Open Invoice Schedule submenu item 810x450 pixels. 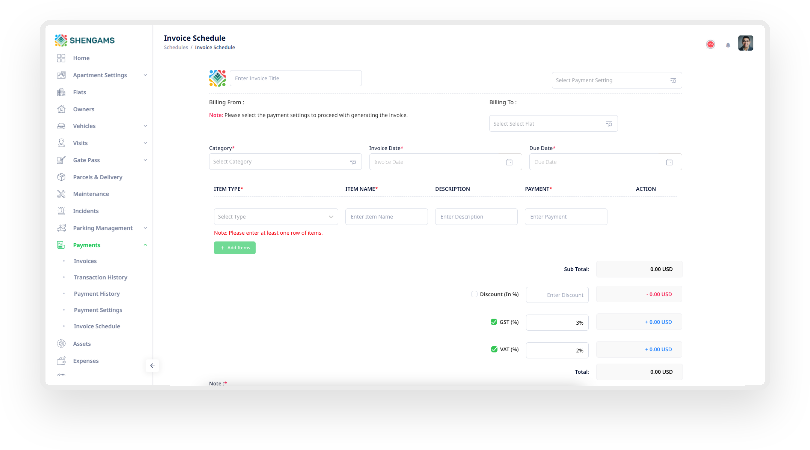97,326
